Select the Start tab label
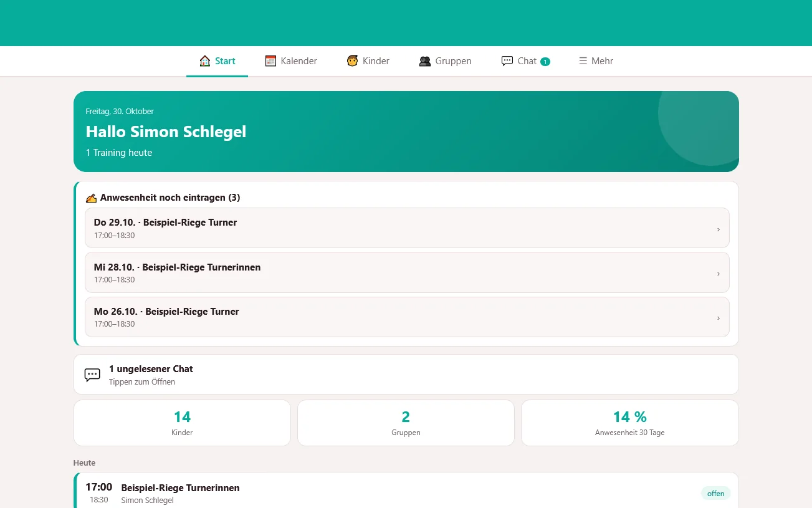812x508 pixels. click(225, 61)
